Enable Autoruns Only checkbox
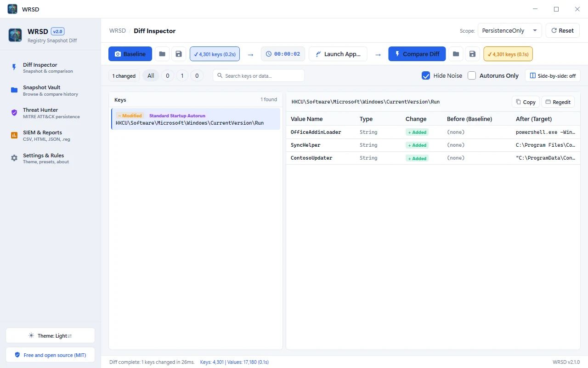Viewport: 588px width, 368px height. [472, 75]
